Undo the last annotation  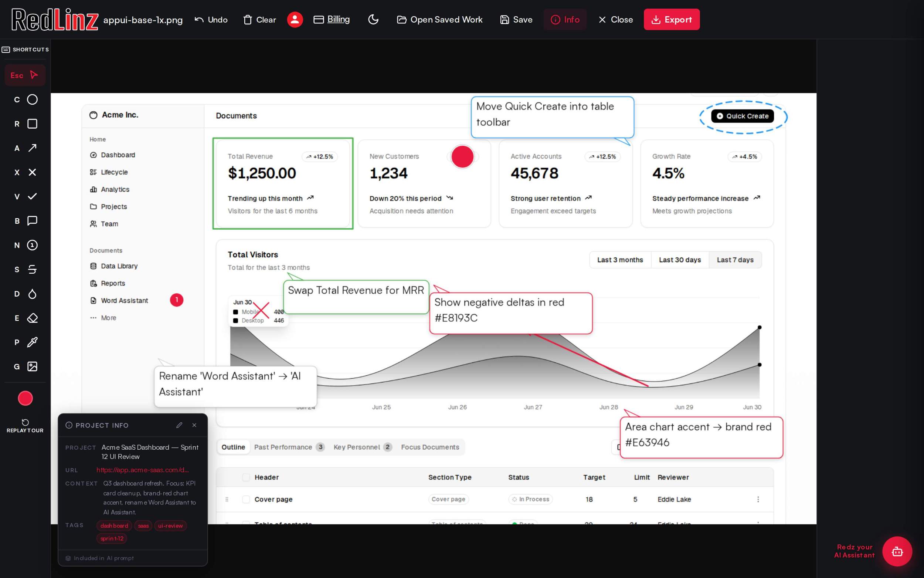[x=211, y=20]
